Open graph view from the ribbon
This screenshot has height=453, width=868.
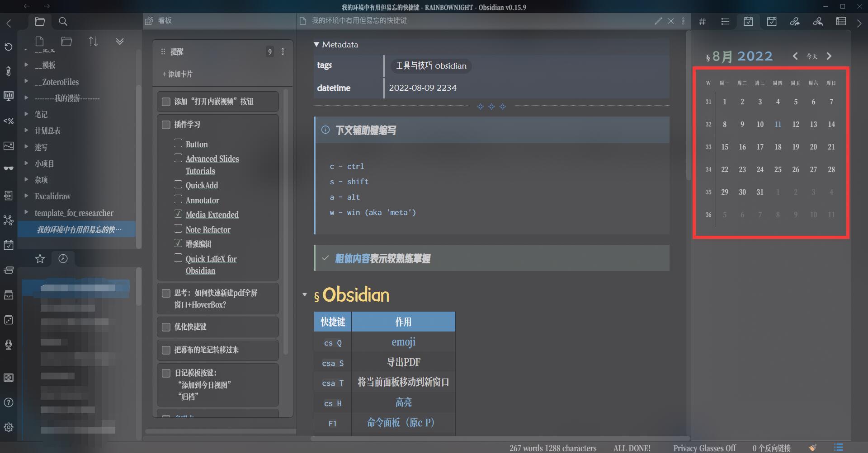[x=9, y=220]
